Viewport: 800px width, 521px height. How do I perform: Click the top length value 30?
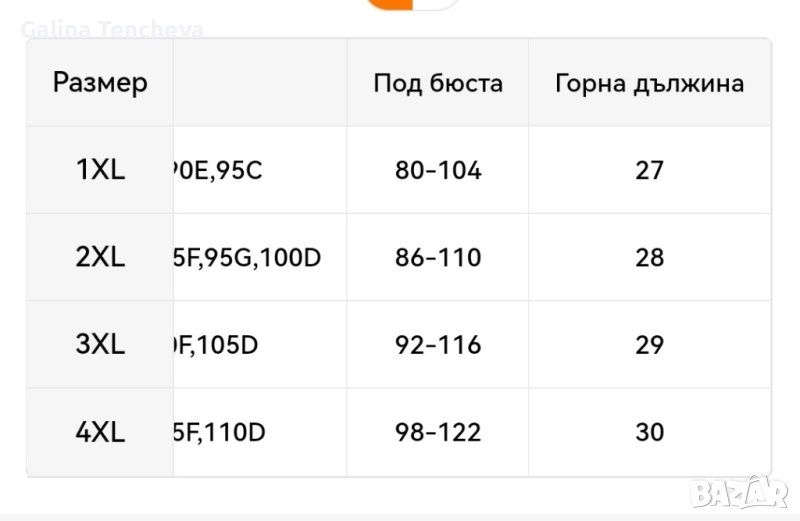point(649,433)
